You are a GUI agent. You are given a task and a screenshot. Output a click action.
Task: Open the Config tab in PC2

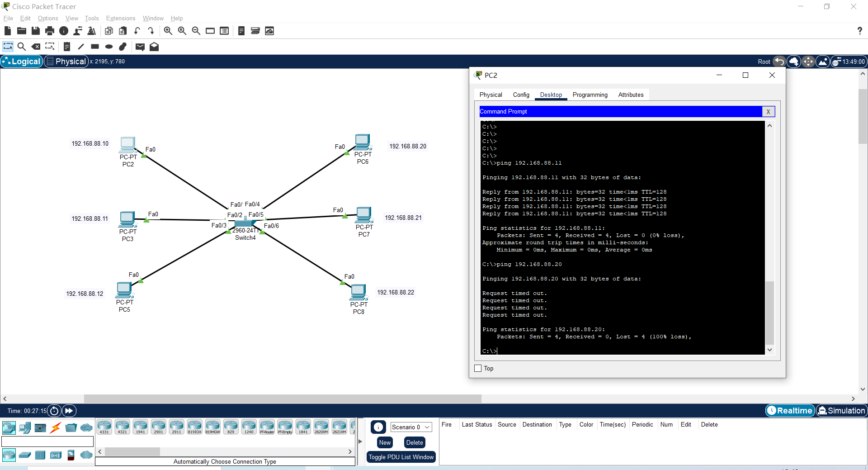tap(521, 95)
